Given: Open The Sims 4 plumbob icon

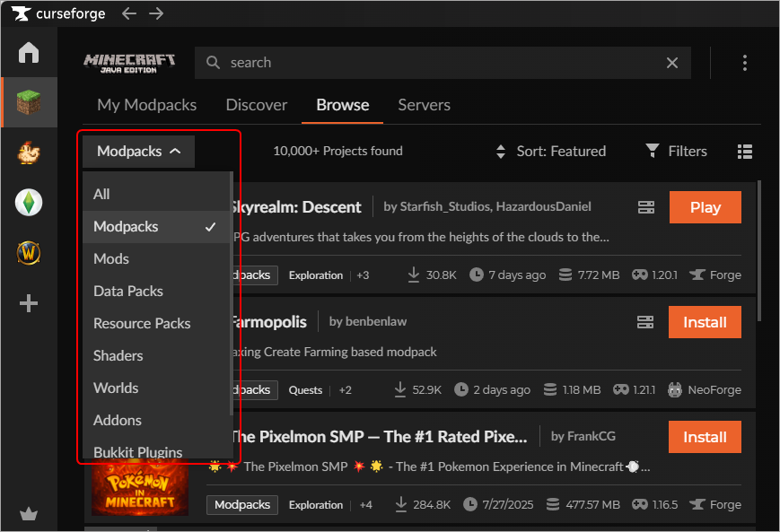Looking at the screenshot, I should 29,203.
